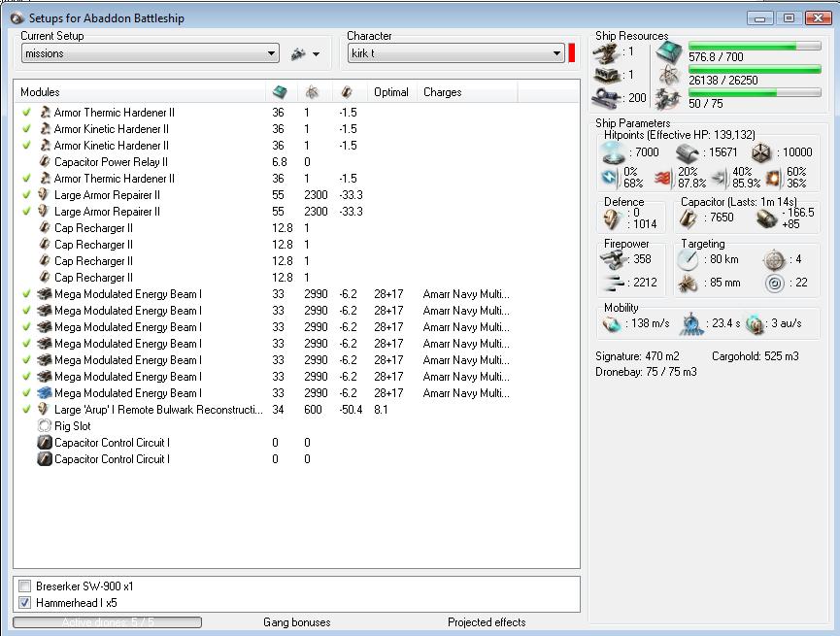Toggle the last Mega Modulated Energy Beam checkmark

[26, 393]
